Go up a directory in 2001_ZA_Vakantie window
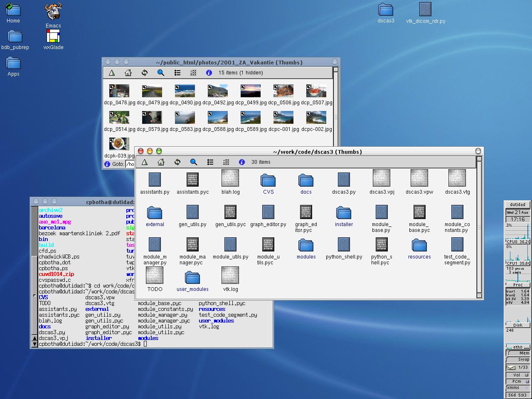 coord(112,73)
